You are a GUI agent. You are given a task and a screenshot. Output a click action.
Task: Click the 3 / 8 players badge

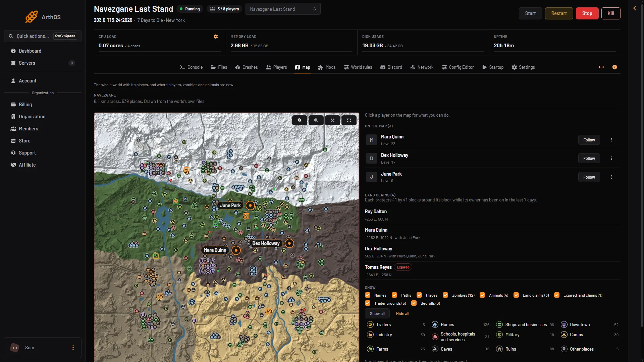[x=225, y=9]
